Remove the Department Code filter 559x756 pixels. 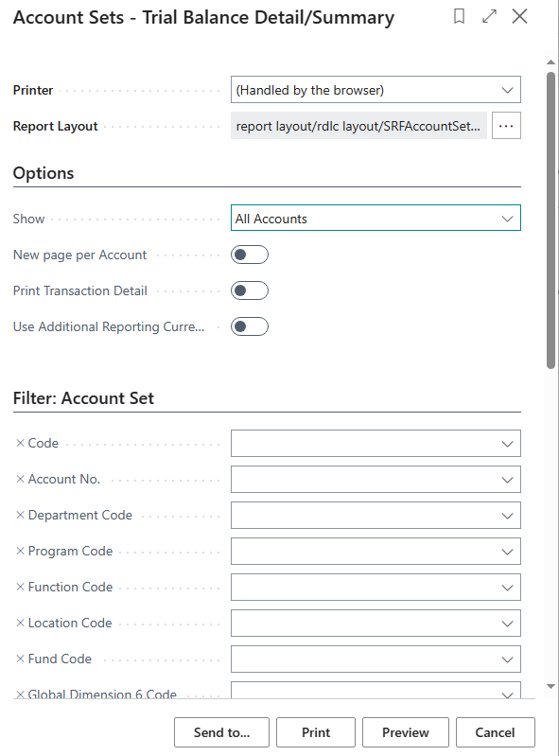pyautogui.click(x=20, y=515)
